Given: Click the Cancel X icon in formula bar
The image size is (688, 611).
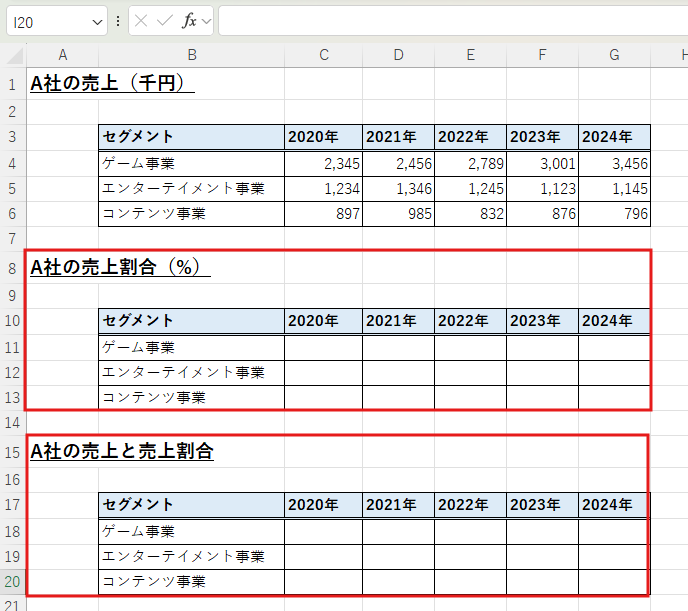Looking at the screenshot, I should pos(143,21).
